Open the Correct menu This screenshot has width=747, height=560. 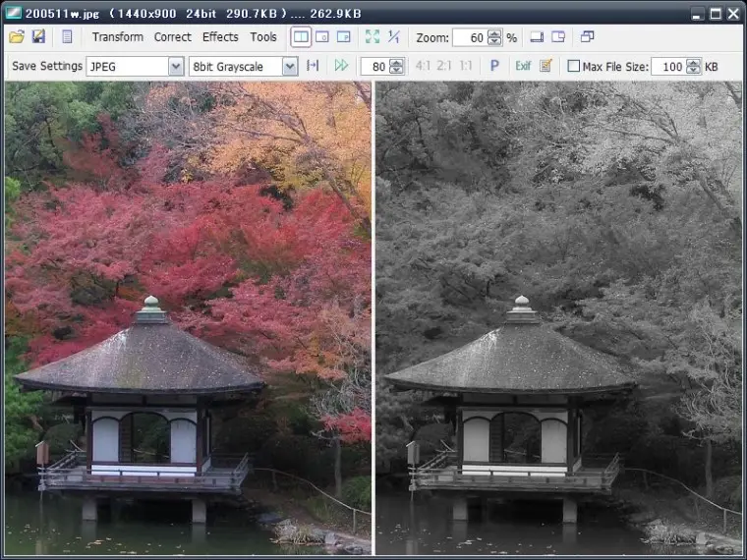172,36
